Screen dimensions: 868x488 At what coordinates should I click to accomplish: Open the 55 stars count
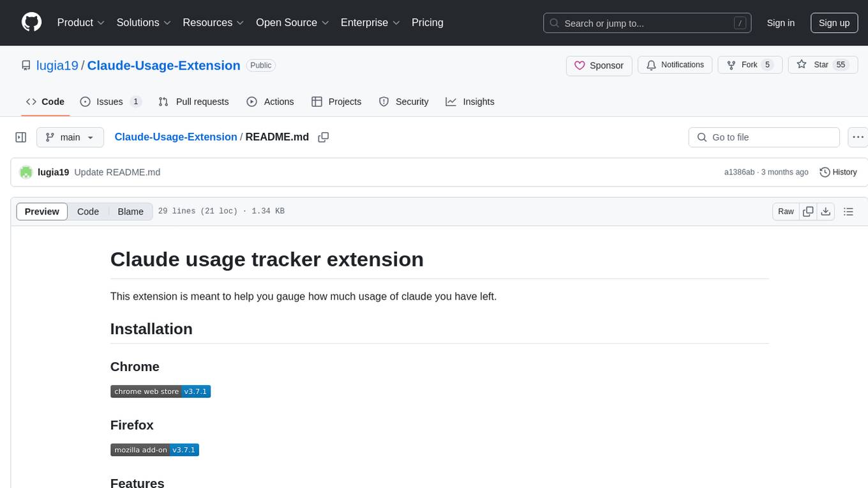[x=841, y=65]
